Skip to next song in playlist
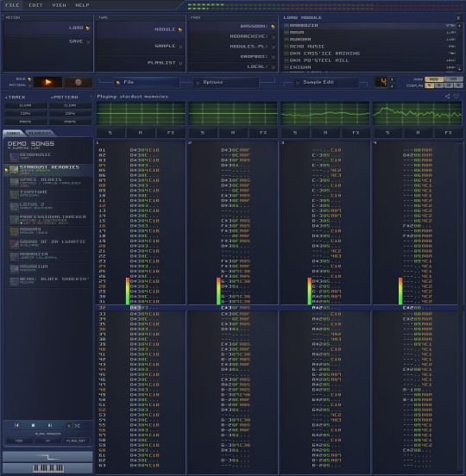This screenshot has height=476, width=466. click(50, 425)
